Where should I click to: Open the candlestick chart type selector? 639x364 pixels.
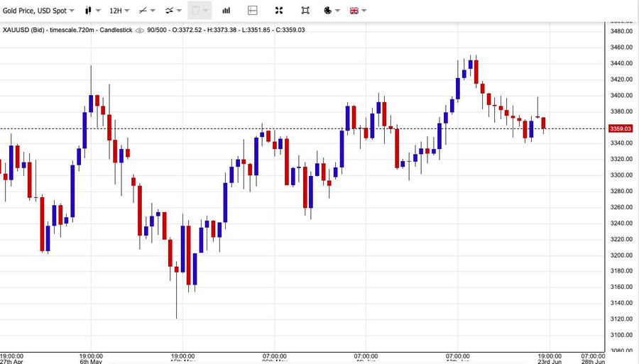click(92, 11)
